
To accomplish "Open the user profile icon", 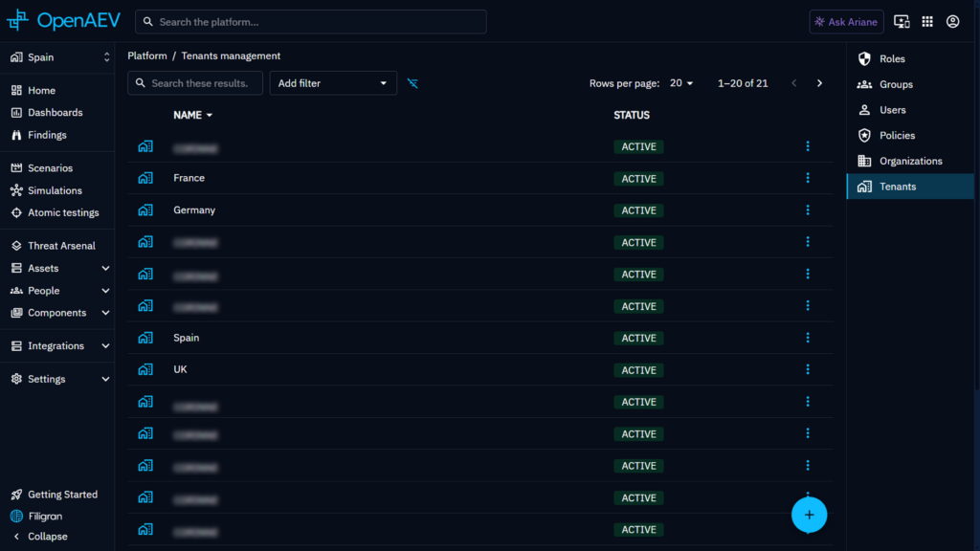I will (952, 22).
